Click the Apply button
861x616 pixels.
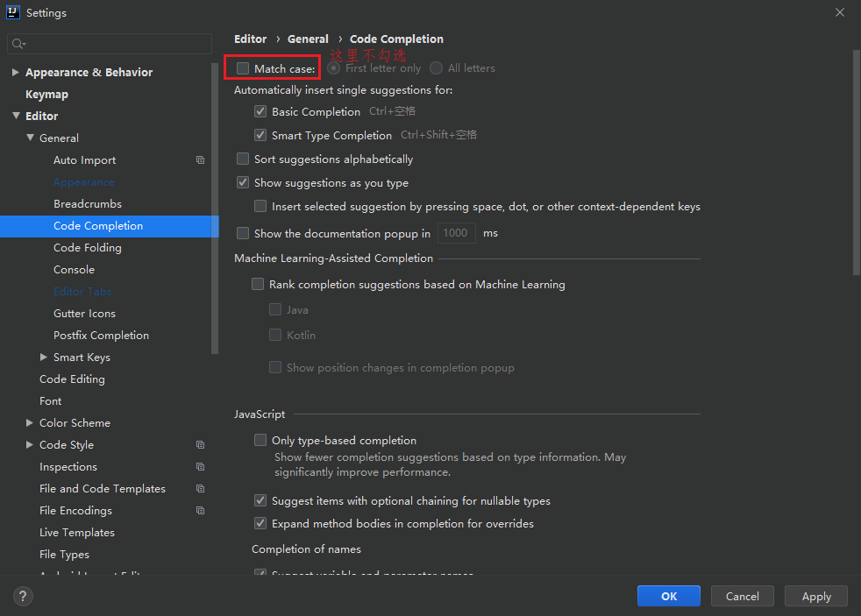point(815,596)
